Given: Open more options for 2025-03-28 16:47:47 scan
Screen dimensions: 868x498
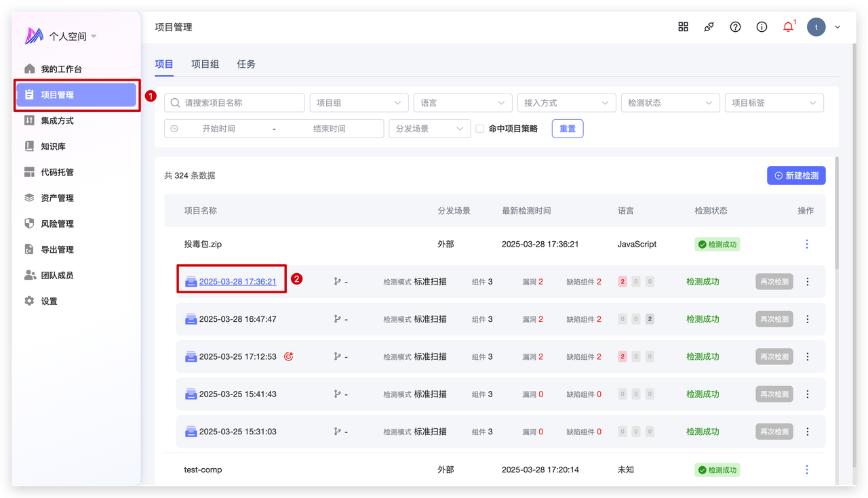Looking at the screenshot, I should point(807,319).
